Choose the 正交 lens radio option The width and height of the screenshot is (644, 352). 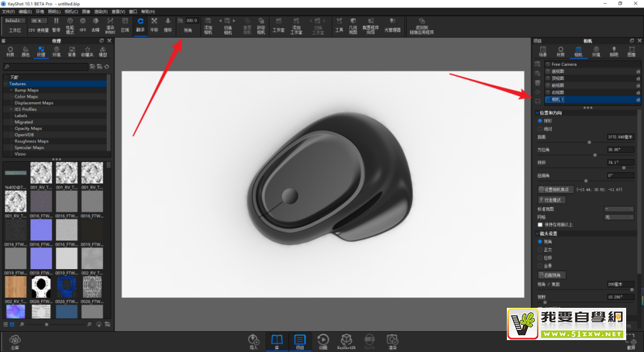pos(541,249)
